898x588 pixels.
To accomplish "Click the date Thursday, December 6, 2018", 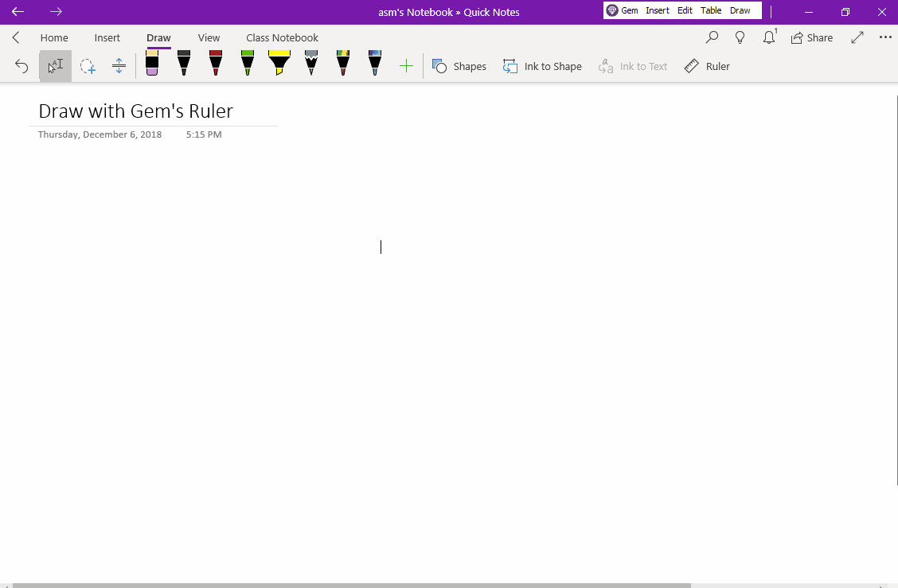I will click(100, 134).
